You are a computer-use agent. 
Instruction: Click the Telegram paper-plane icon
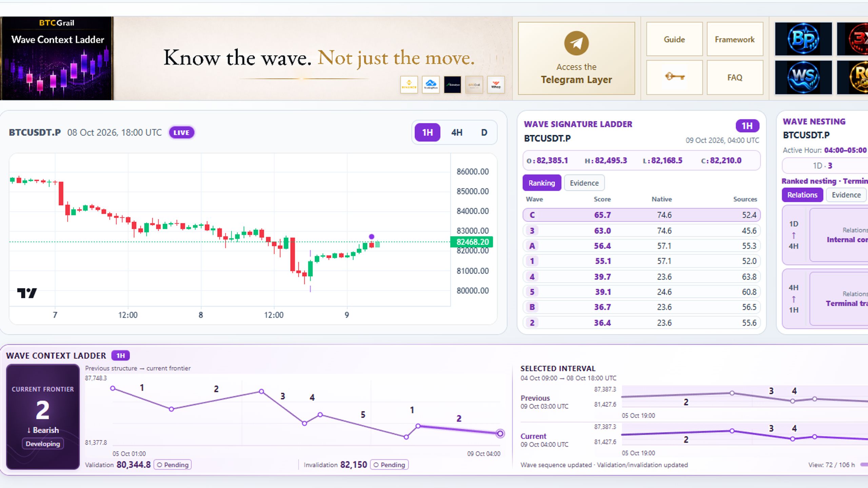(576, 43)
